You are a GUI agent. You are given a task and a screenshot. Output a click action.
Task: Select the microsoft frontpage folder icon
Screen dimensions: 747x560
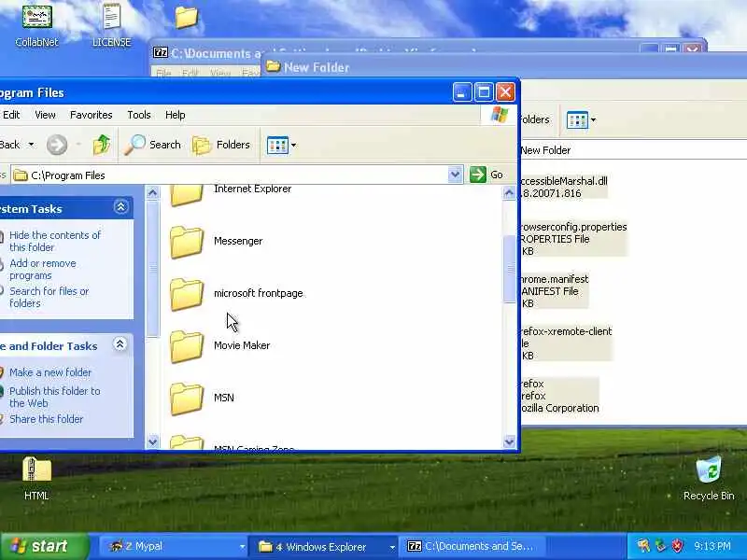186,294
